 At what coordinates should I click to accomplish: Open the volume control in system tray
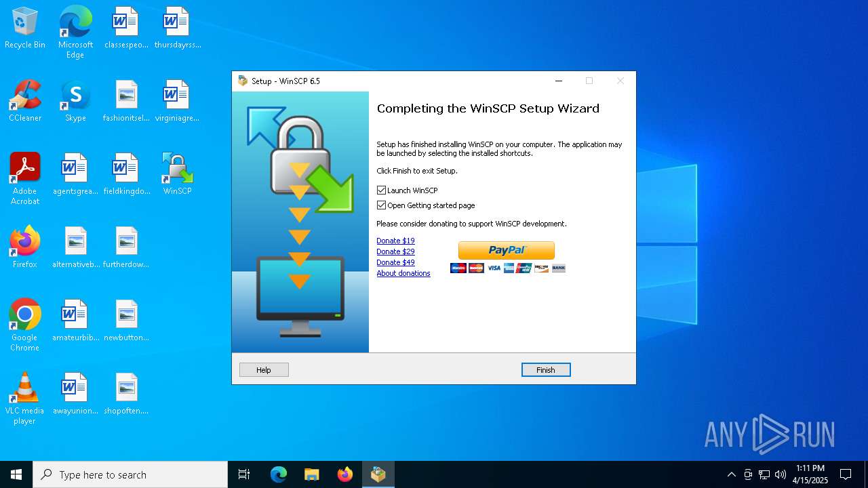[781, 474]
